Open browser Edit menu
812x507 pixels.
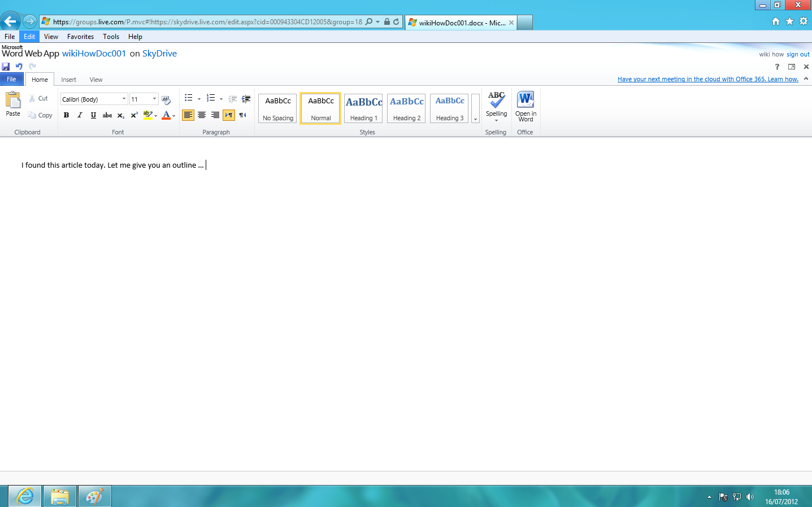coord(29,37)
